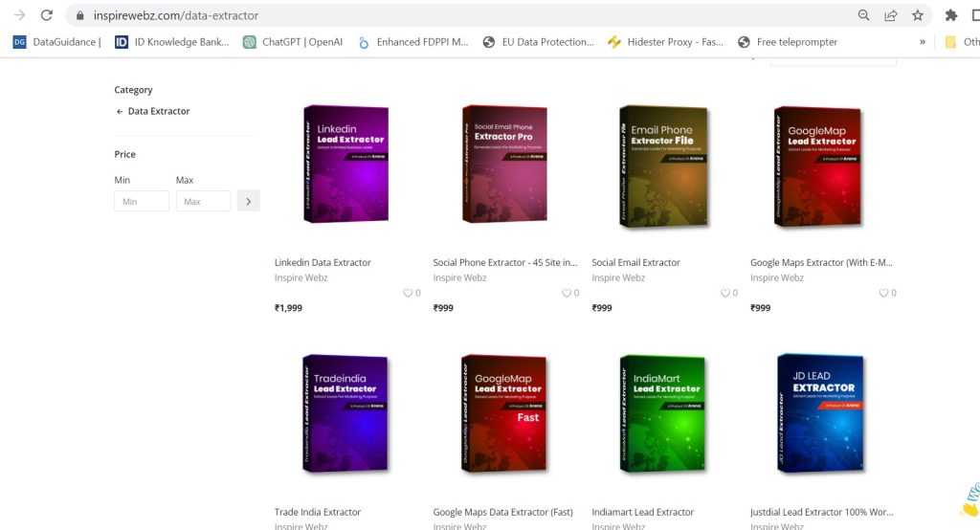This screenshot has width=980, height=530.
Task: Click Inspire Webz seller under Google Maps Extractor (With E-M...
Action: [777, 277]
